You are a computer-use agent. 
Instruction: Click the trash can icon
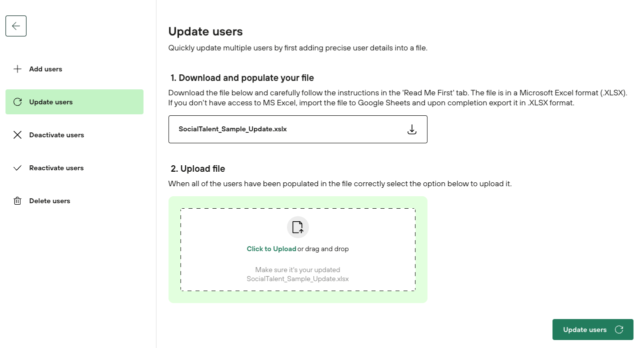pyautogui.click(x=17, y=201)
